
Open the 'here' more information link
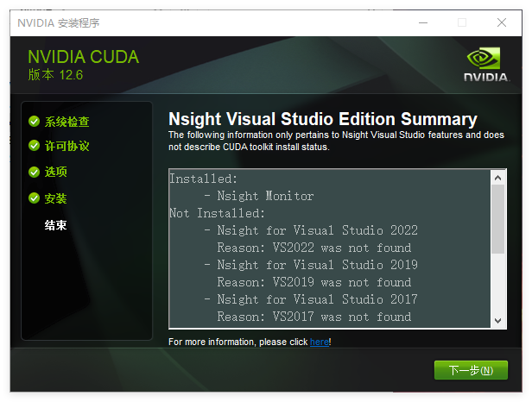320,342
